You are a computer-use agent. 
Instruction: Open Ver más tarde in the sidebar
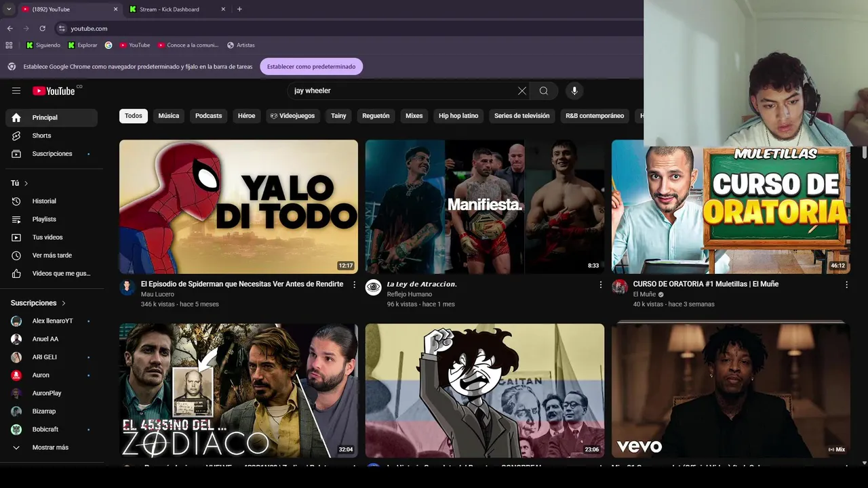click(x=52, y=256)
